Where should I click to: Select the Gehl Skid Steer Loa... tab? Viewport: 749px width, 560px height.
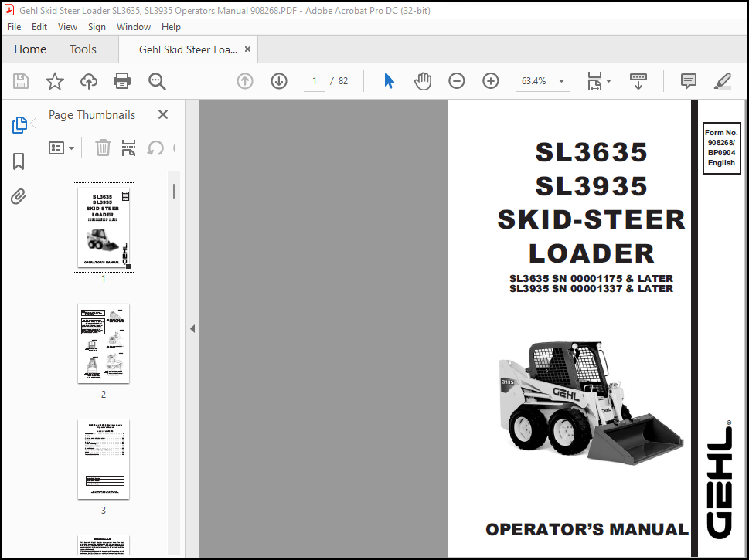point(188,49)
